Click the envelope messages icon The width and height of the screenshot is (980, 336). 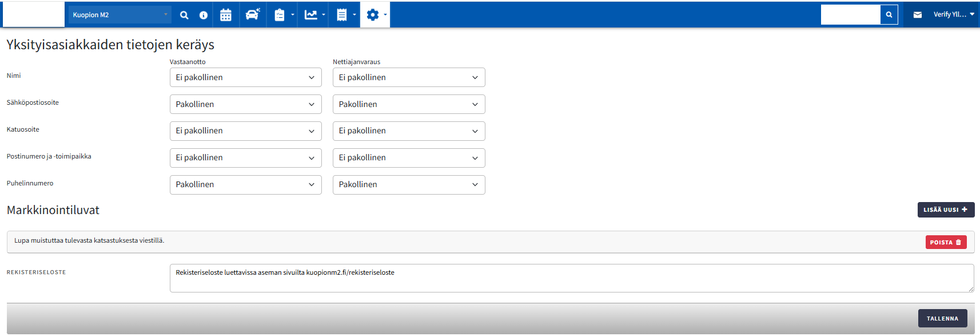pyautogui.click(x=918, y=15)
